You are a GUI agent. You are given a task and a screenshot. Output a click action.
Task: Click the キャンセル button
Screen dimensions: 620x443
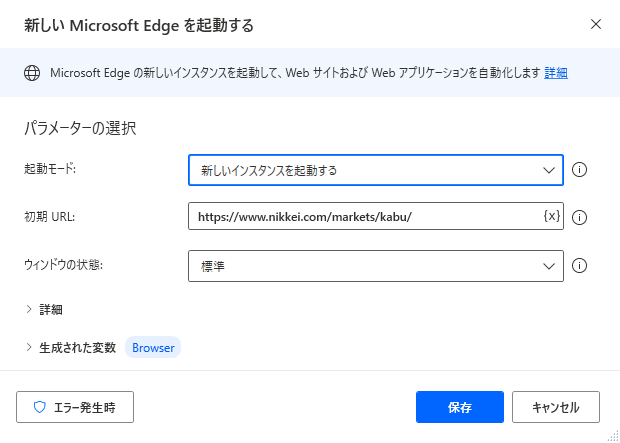coord(556,407)
